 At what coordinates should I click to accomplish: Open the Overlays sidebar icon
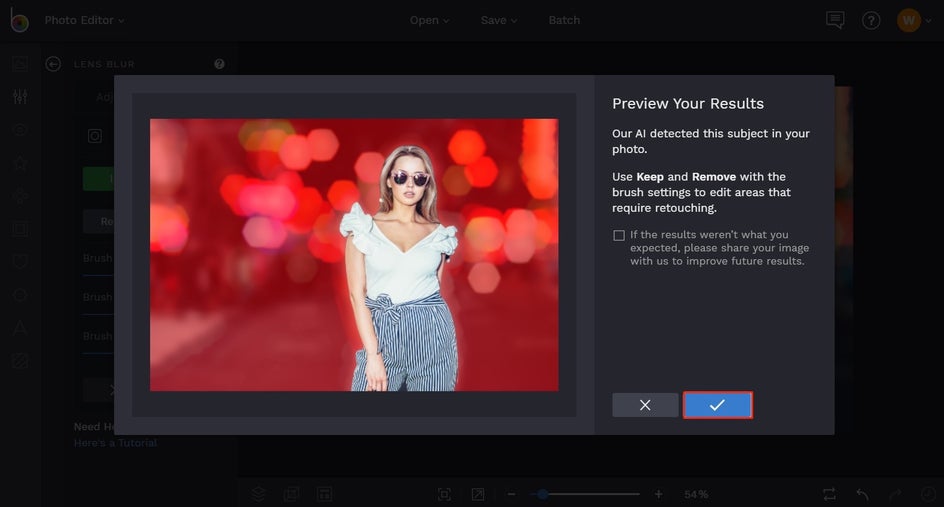click(x=20, y=262)
